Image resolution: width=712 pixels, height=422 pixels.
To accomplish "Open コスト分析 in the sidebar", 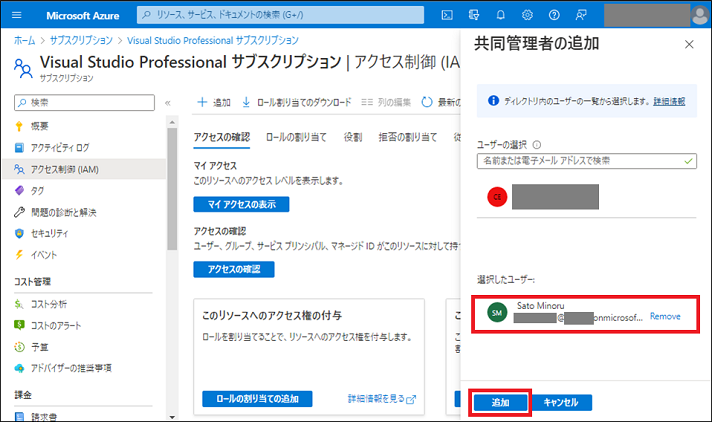I will pos(49,304).
